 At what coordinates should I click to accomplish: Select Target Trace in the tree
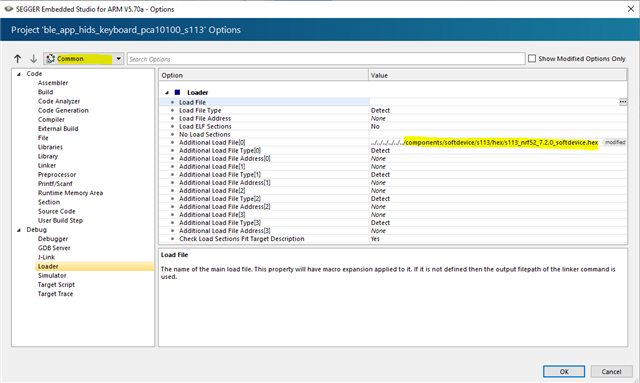(56, 294)
